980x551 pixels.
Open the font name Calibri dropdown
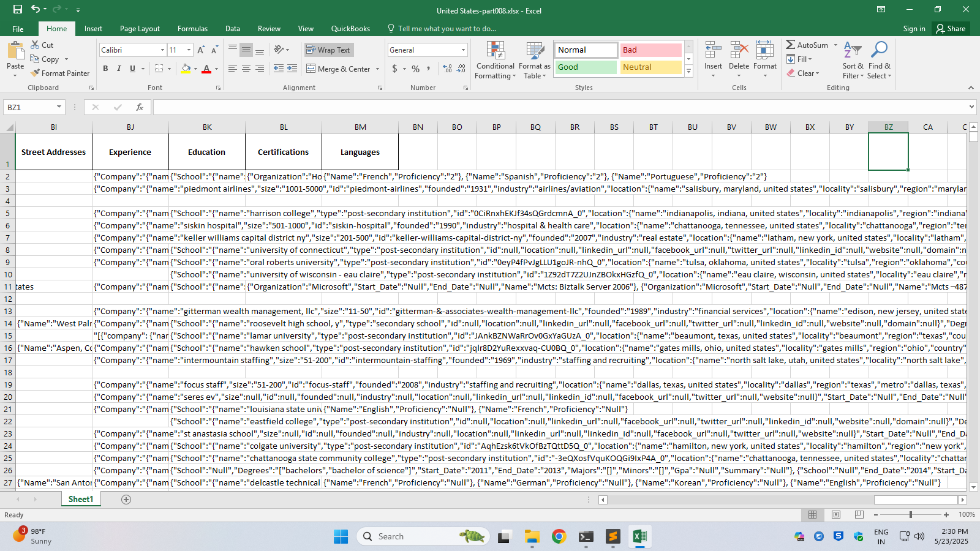[162, 50]
